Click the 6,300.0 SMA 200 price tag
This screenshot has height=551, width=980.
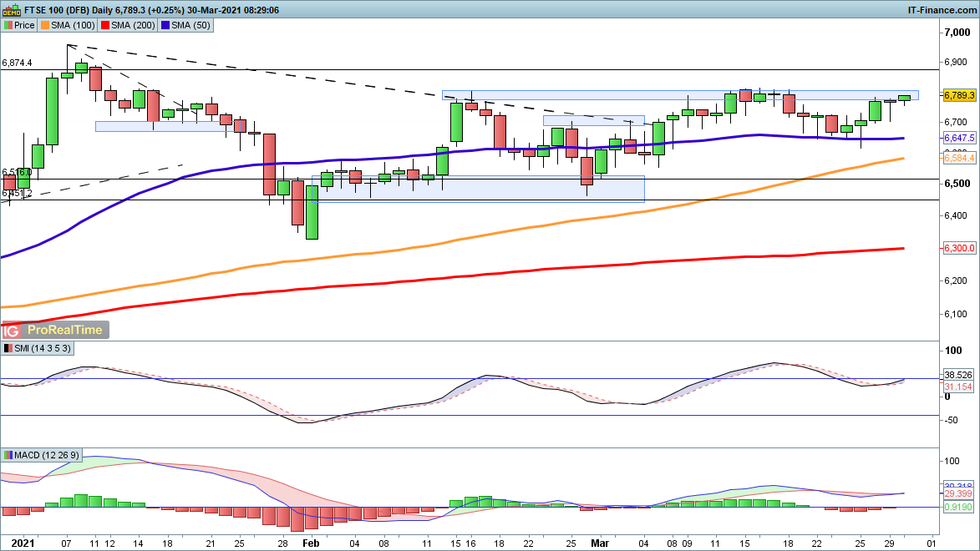pyautogui.click(x=959, y=248)
